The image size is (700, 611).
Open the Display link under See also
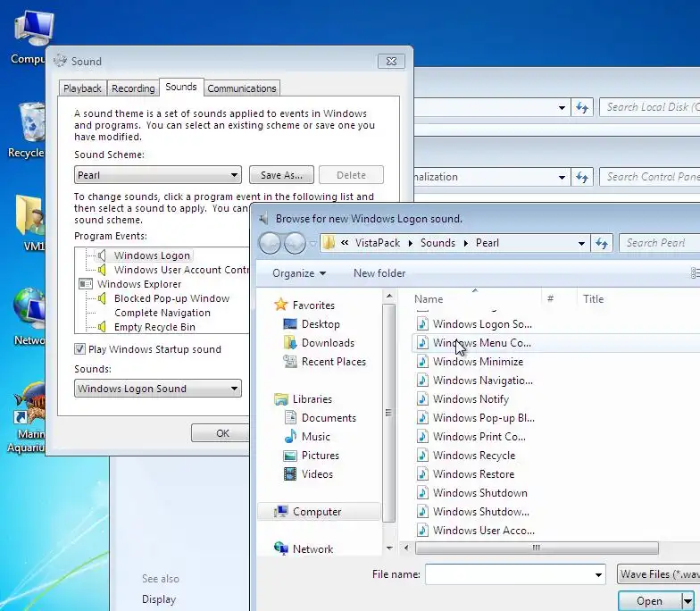pos(159,598)
